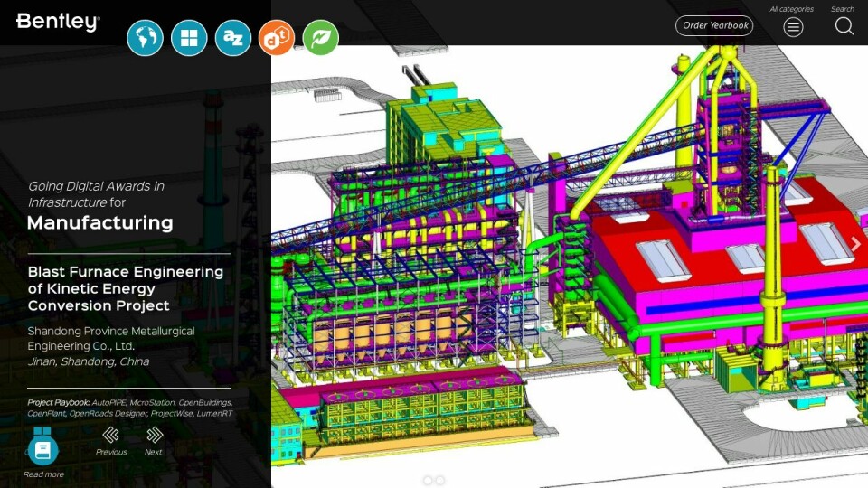Click the Bentley logo
The image size is (868, 488).
[58, 22]
